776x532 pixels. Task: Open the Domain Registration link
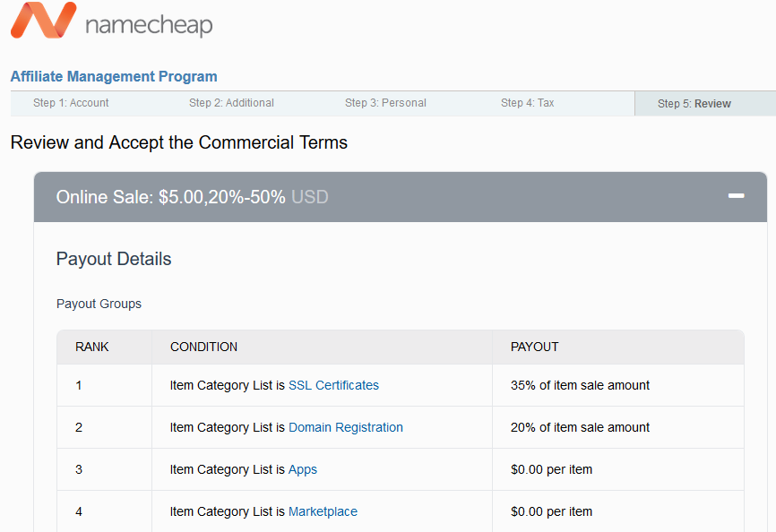tap(346, 427)
